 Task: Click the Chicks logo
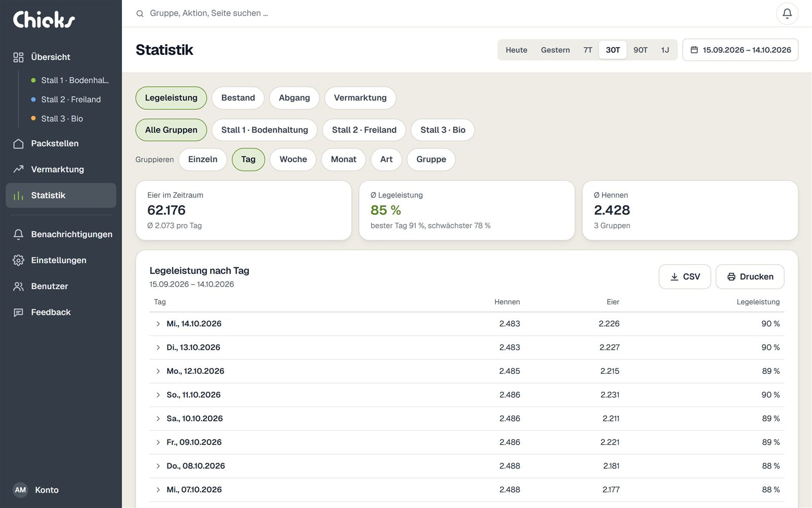(x=44, y=19)
